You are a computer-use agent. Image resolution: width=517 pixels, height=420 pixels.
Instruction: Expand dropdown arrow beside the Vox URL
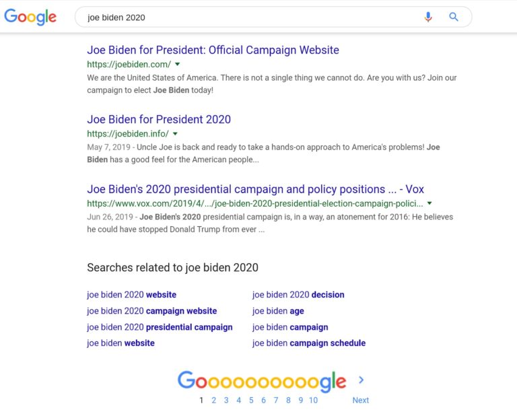pyautogui.click(x=429, y=203)
